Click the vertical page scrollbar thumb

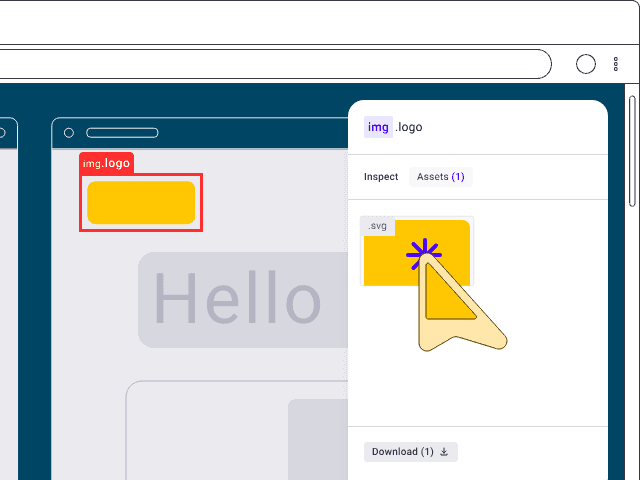632,151
